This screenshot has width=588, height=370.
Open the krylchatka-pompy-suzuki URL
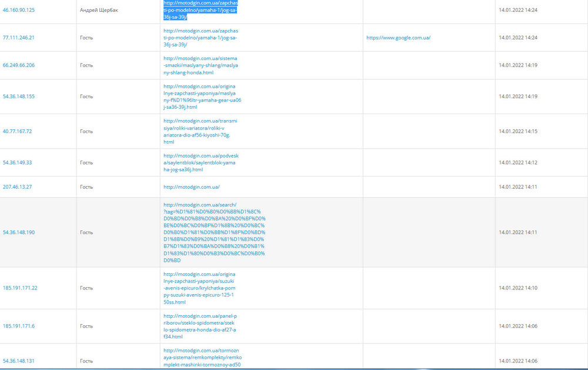200,288
